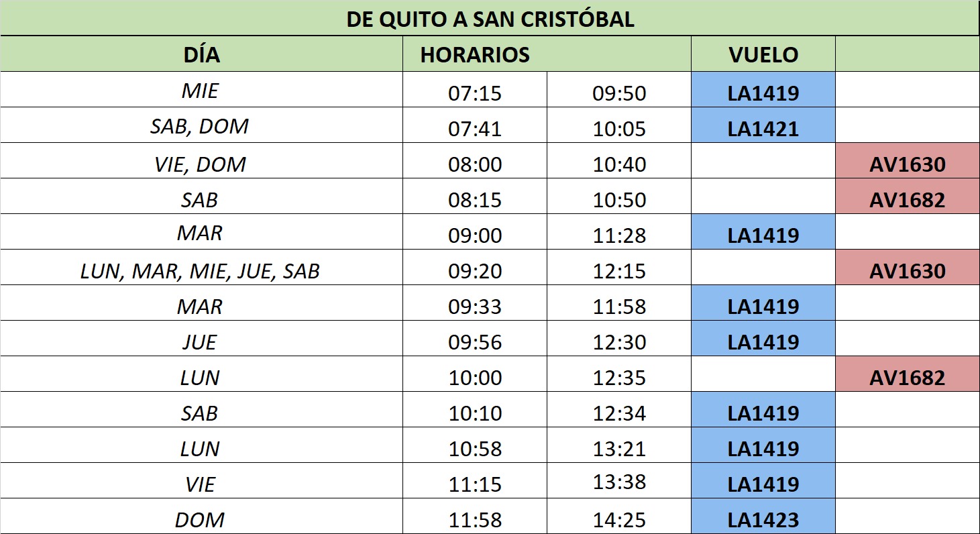Click the red AV1682 cell departing 10:00

point(907,377)
